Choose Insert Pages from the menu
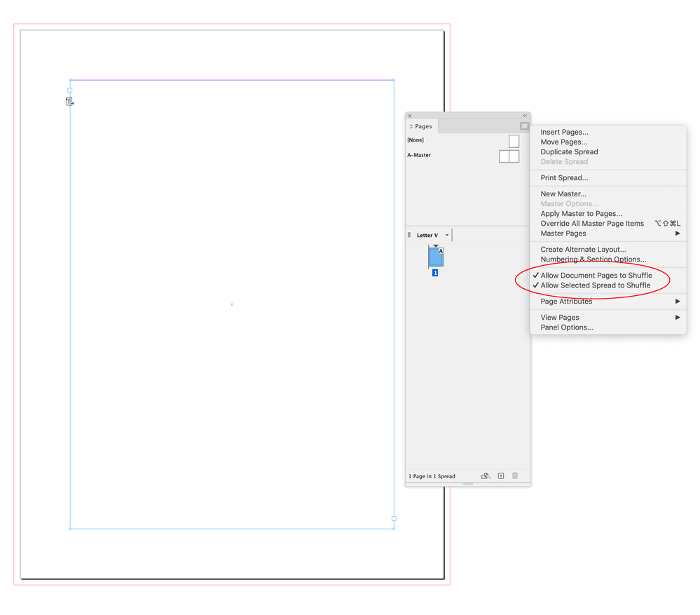The height and width of the screenshot is (615, 700). [x=564, y=132]
